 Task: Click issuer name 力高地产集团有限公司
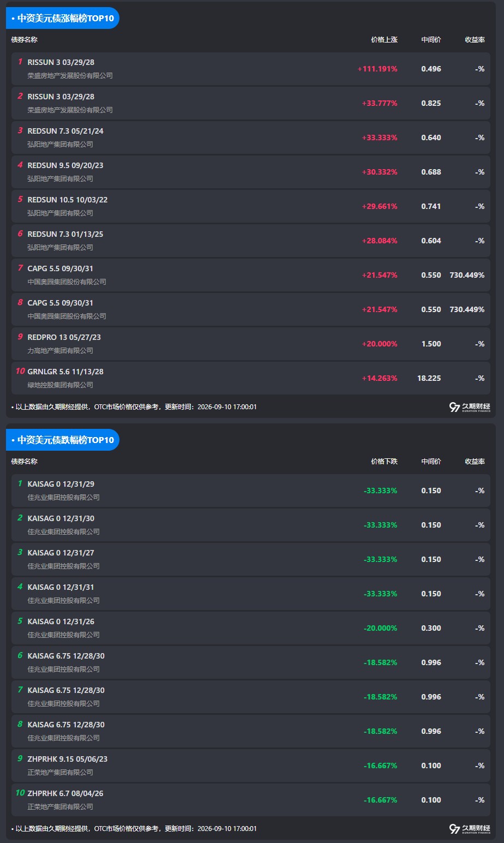point(61,351)
